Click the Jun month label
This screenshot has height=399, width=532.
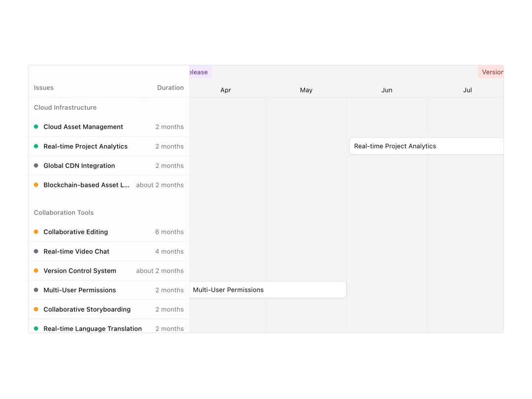click(x=387, y=90)
